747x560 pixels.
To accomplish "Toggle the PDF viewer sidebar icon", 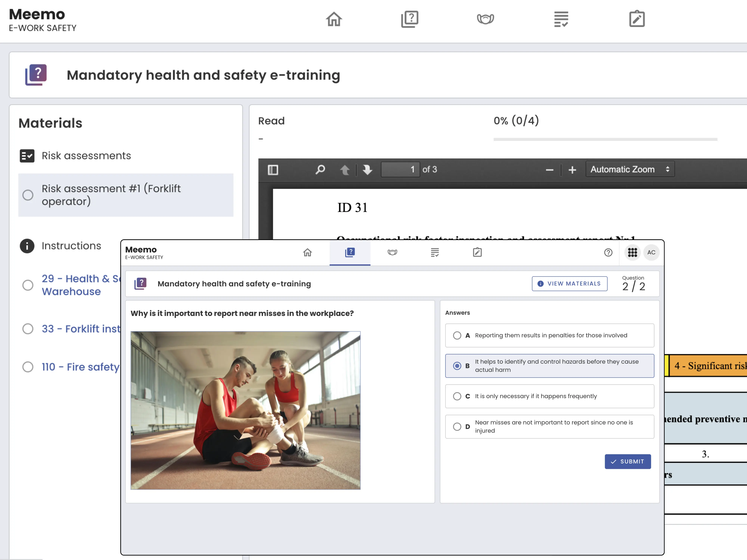I will coord(273,169).
